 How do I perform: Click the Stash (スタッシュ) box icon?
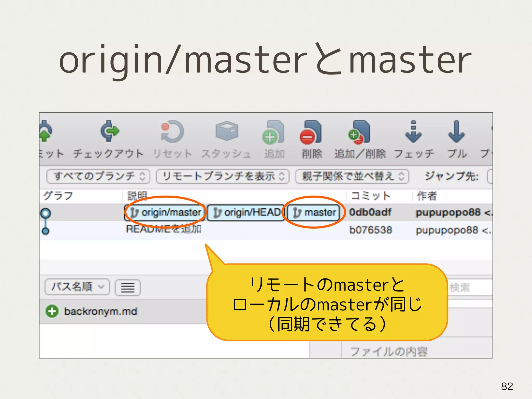227,131
